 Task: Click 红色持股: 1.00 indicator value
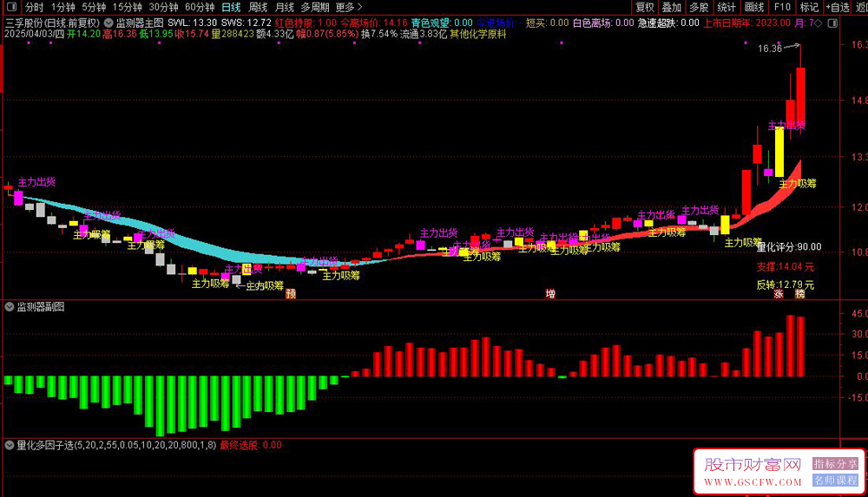tap(306, 23)
